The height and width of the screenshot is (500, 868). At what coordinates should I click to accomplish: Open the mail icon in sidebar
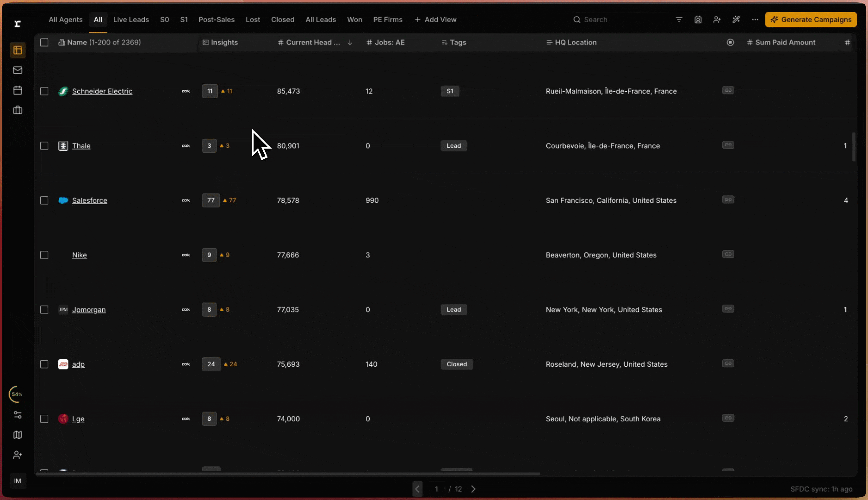tap(18, 70)
